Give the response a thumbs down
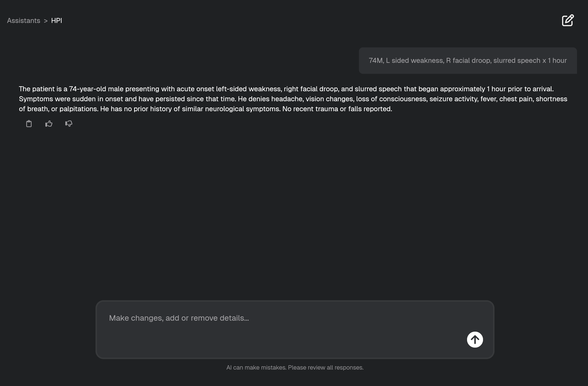588x386 pixels. [x=69, y=124]
